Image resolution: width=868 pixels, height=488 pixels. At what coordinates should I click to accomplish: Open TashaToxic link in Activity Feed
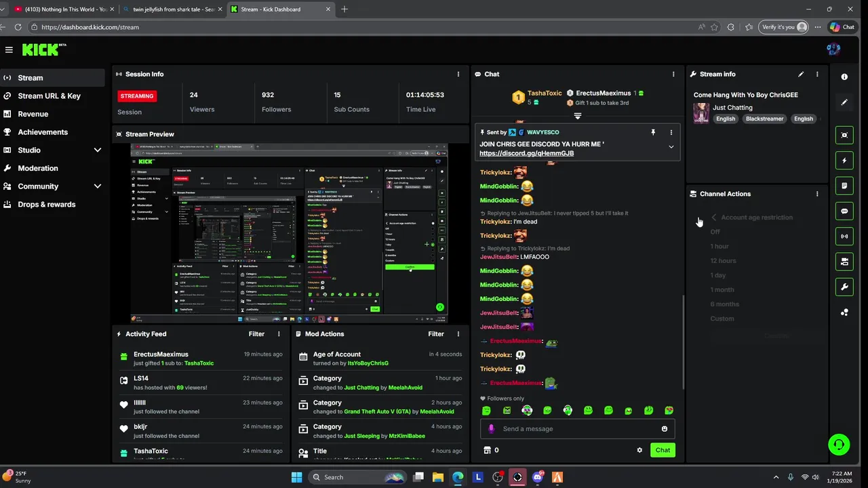pyautogui.click(x=199, y=363)
